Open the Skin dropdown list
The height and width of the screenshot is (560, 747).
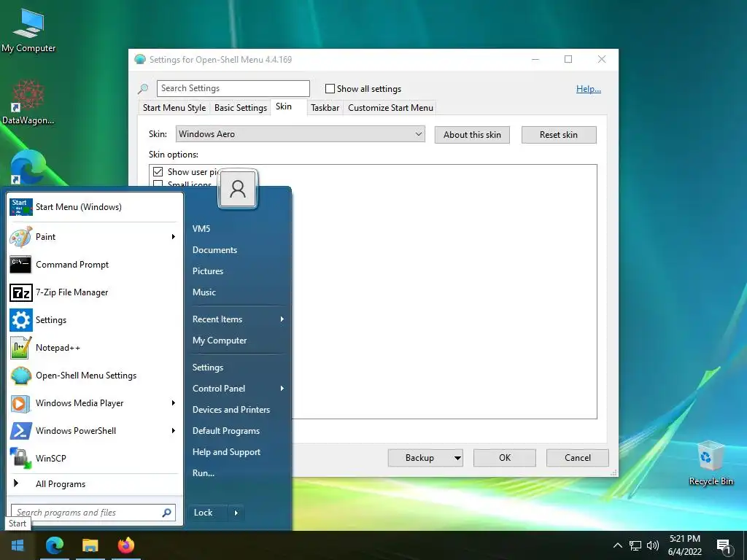click(300, 134)
